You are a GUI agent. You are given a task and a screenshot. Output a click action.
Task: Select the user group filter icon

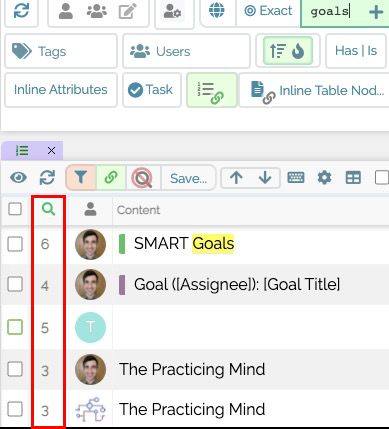(97, 11)
